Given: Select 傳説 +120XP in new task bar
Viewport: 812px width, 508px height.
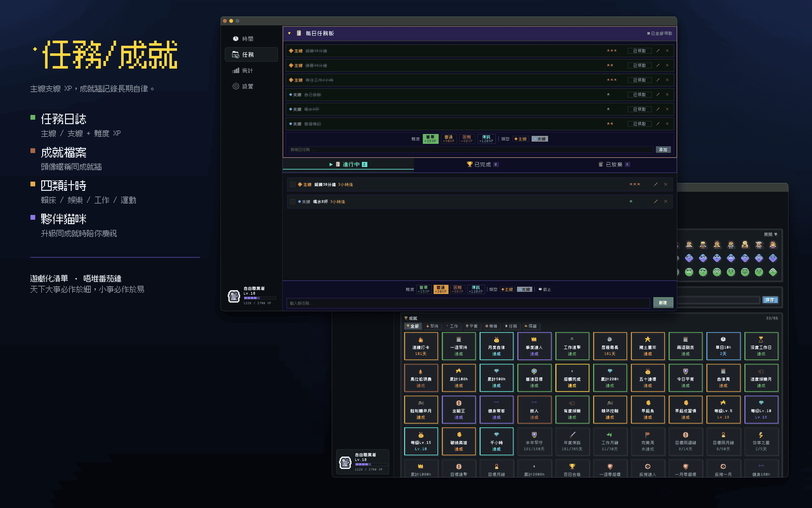Looking at the screenshot, I should [476, 289].
